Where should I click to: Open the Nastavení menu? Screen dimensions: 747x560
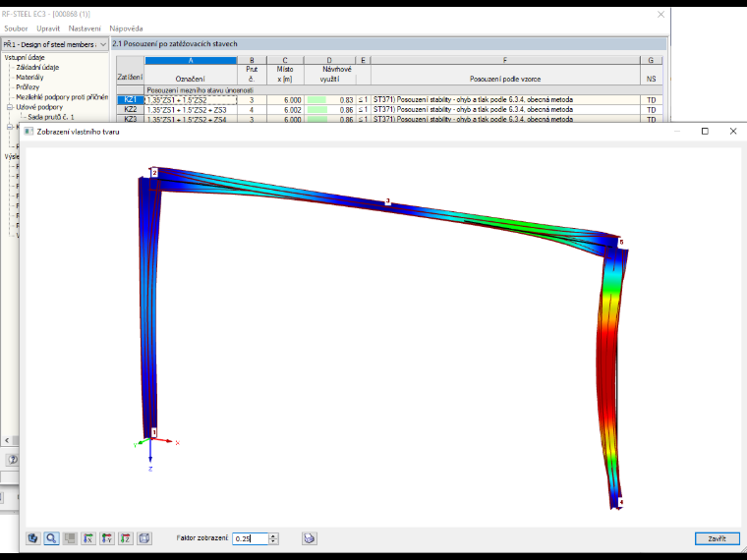click(x=85, y=28)
